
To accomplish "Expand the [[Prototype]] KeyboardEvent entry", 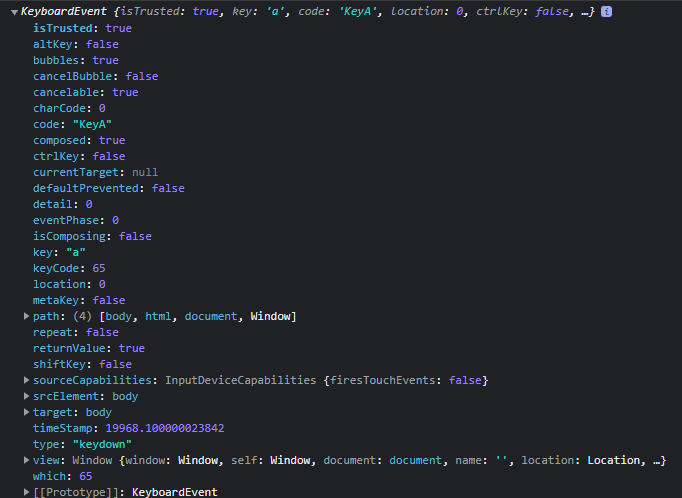I will 26,492.
